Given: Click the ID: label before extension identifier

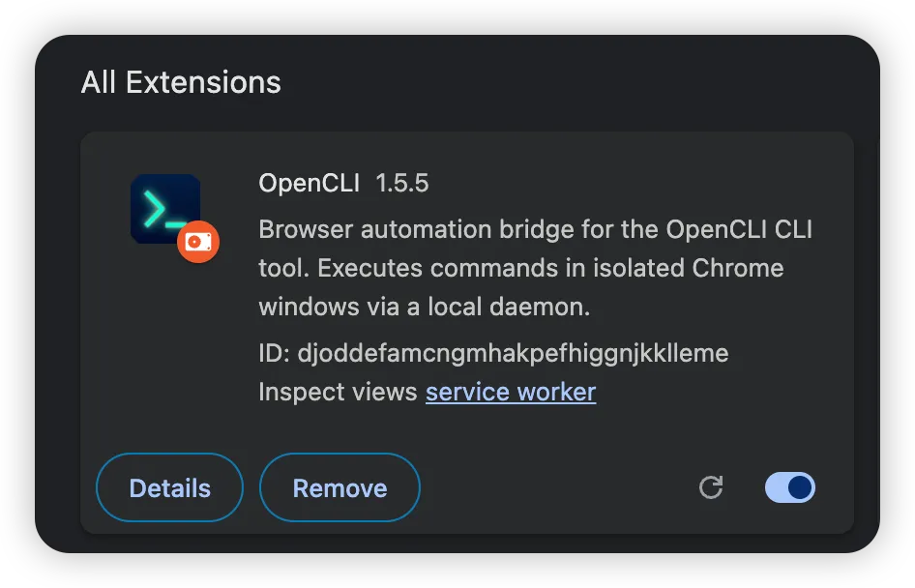Looking at the screenshot, I should [275, 354].
